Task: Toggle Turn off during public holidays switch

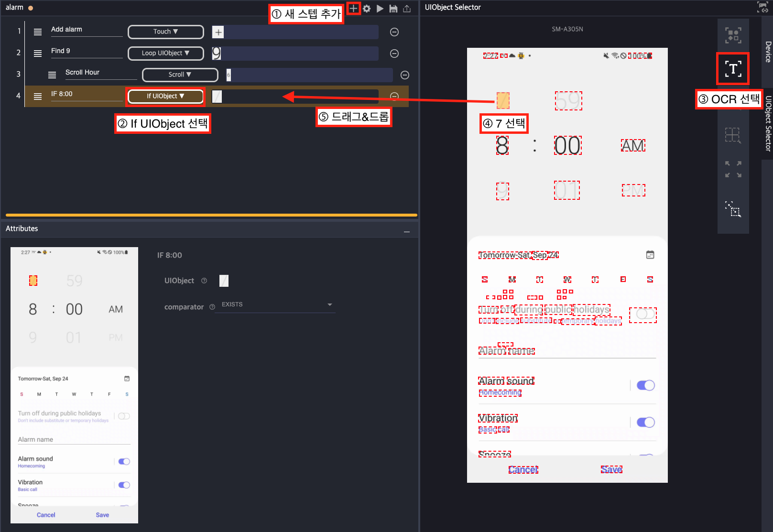Action: (x=643, y=315)
